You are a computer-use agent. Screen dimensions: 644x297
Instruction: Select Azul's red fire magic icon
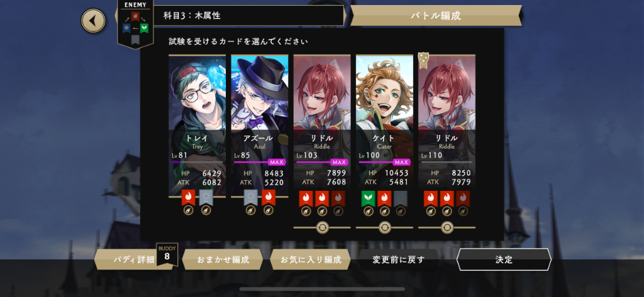coord(269,198)
